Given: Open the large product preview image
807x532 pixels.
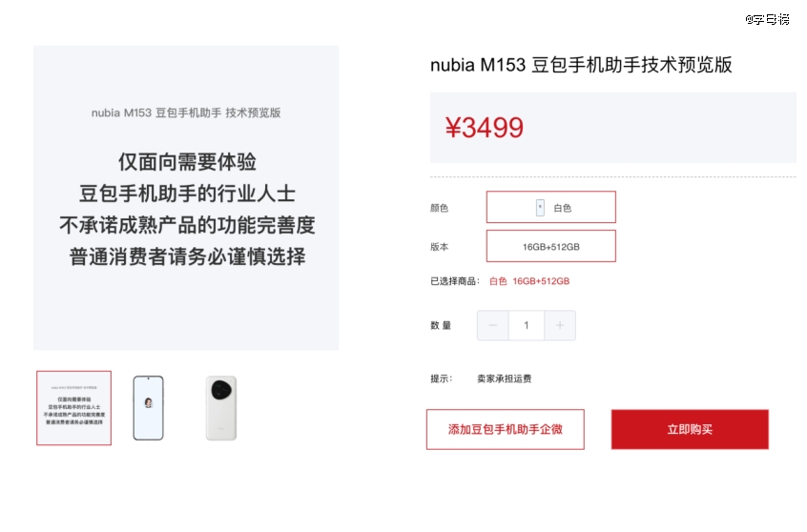Looking at the screenshot, I should click(186, 198).
